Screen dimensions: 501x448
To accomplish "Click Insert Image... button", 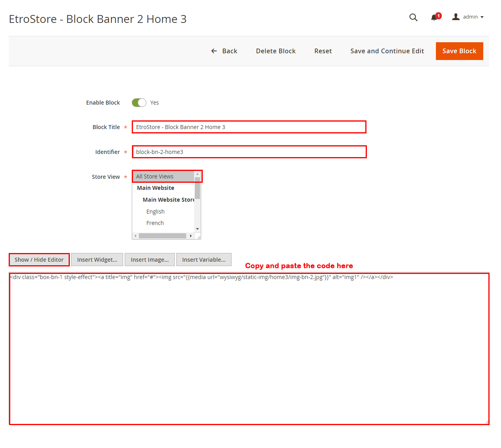I will click(150, 260).
